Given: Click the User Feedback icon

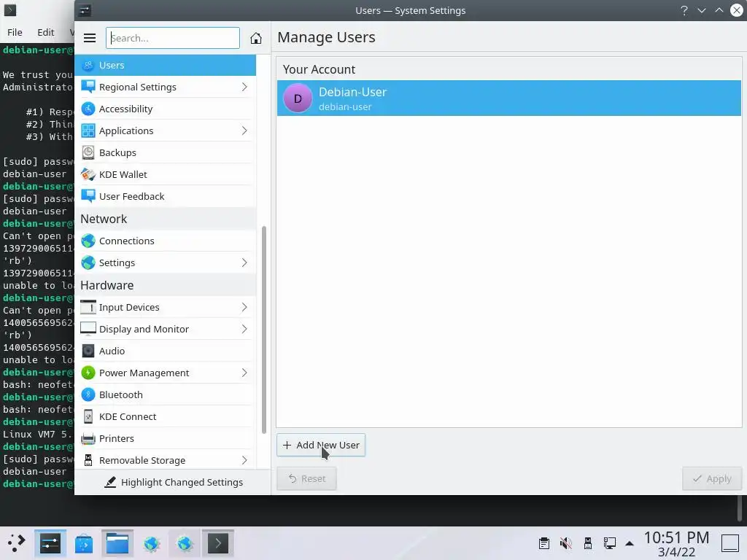Looking at the screenshot, I should point(88,196).
